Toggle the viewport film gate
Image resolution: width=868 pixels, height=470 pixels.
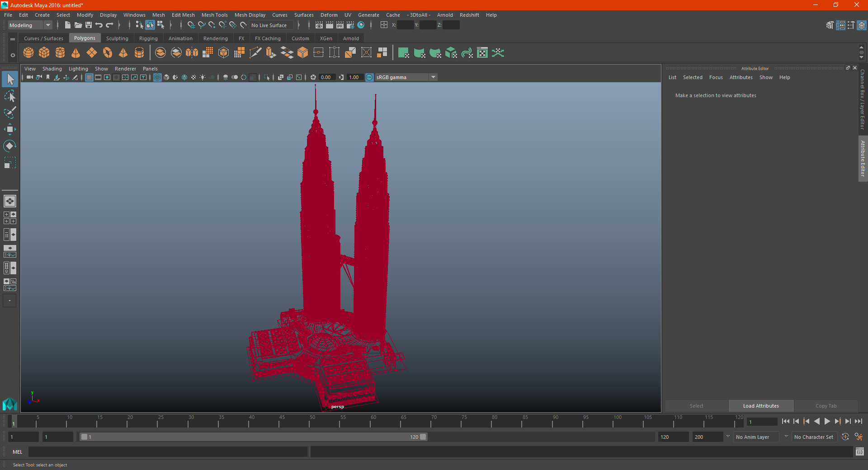point(98,77)
